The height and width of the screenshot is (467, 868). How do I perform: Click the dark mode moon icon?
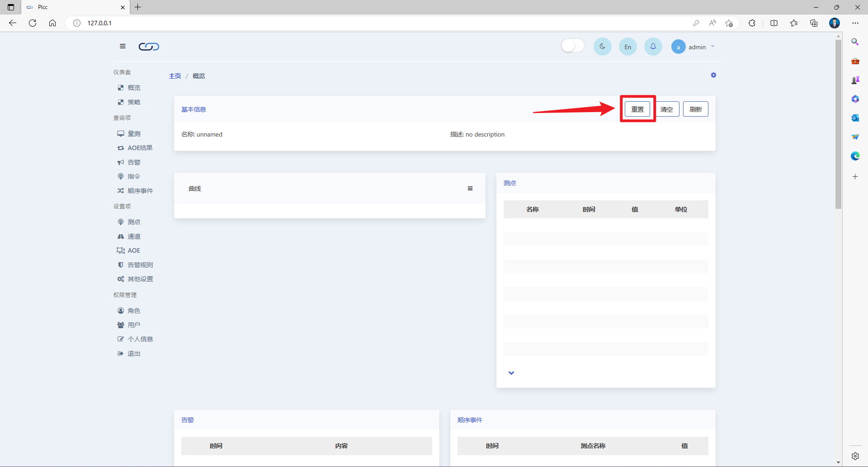pyautogui.click(x=603, y=47)
